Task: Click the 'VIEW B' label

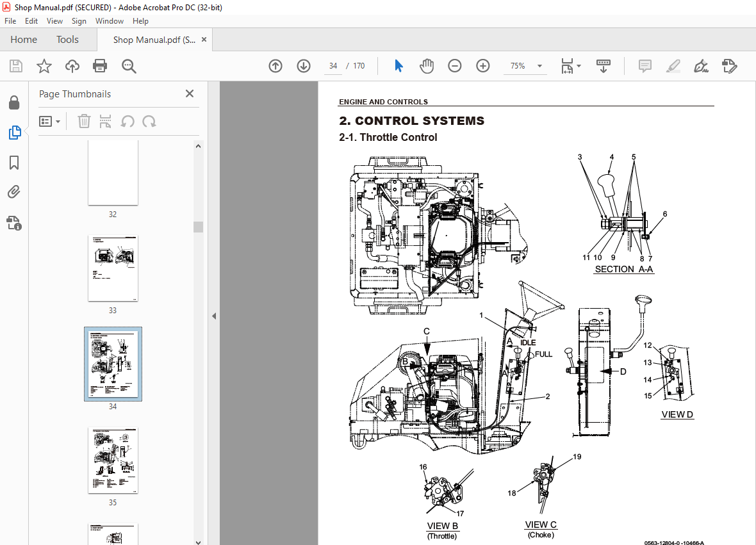Action: tap(443, 526)
